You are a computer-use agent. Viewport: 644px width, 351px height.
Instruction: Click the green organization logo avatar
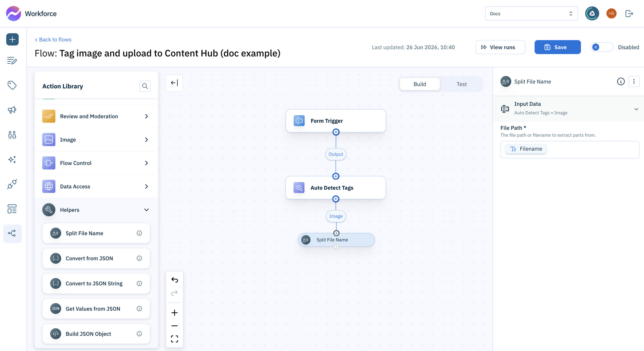point(592,14)
